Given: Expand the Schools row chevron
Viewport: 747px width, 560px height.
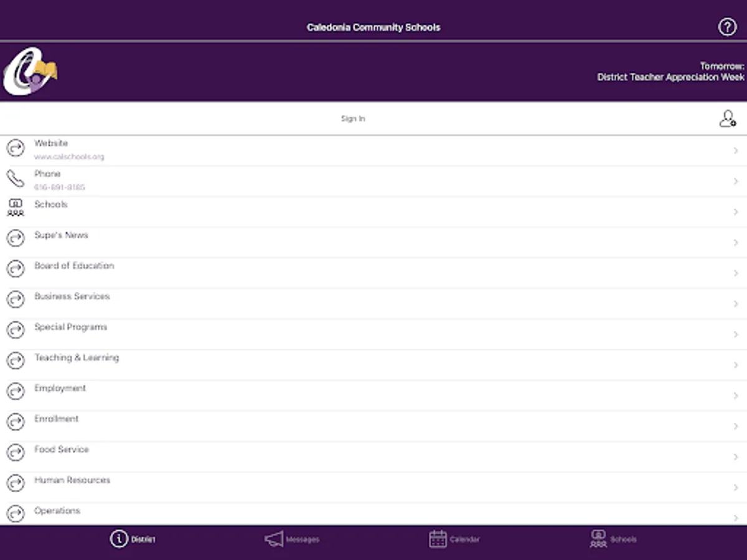Looking at the screenshot, I should pyautogui.click(x=736, y=212).
